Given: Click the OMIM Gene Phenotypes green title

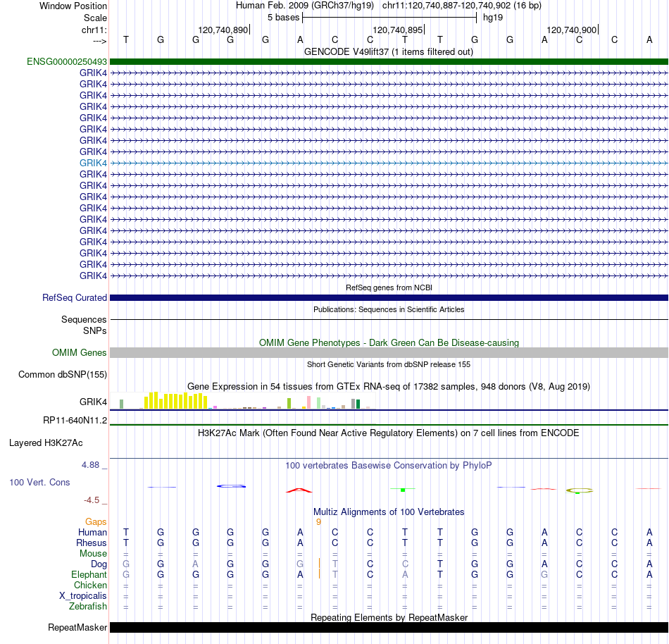Looking at the screenshot, I should (389, 342).
